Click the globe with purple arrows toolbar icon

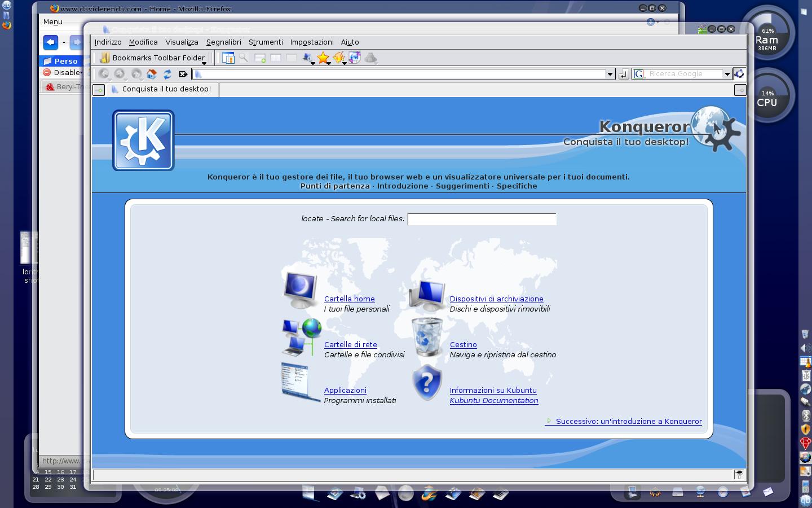pyautogui.click(x=355, y=58)
